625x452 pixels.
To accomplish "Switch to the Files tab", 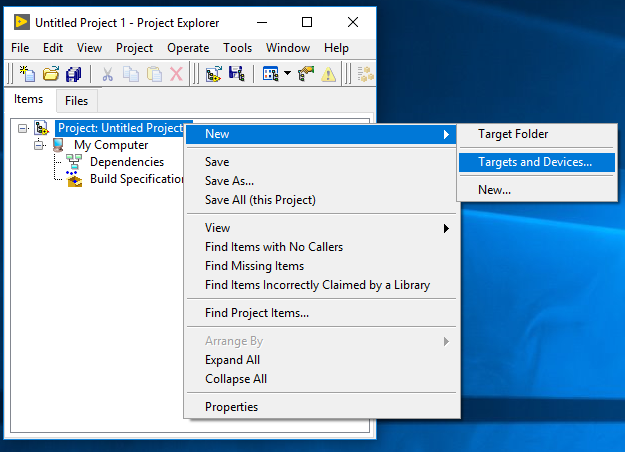I will [77, 101].
